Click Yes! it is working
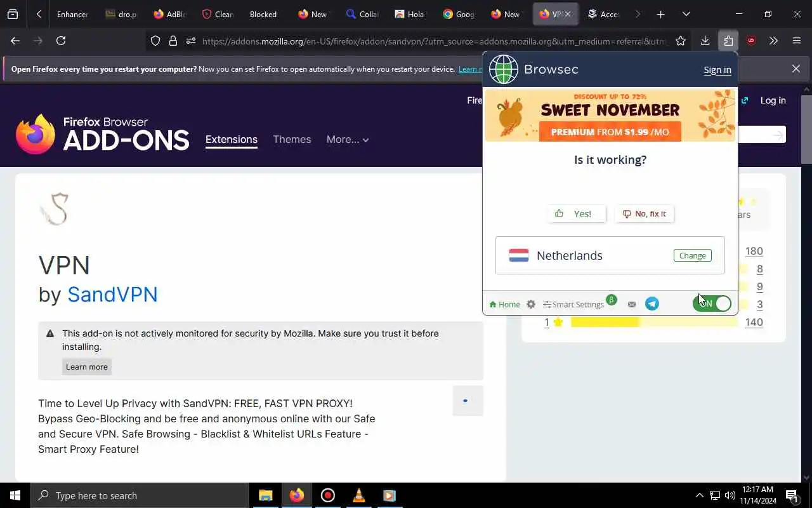 (x=576, y=213)
